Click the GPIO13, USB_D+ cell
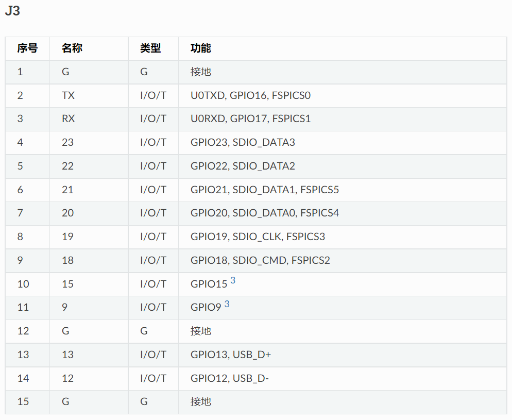The image size is (512, 420). coord(343,355)
